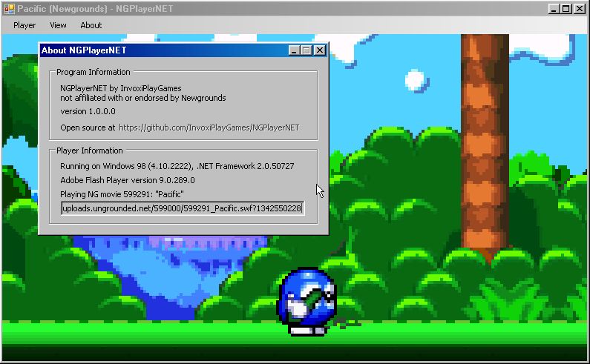
Task: Close the About NGPlayerNET dialog
Action: click(x=319, y=50)
